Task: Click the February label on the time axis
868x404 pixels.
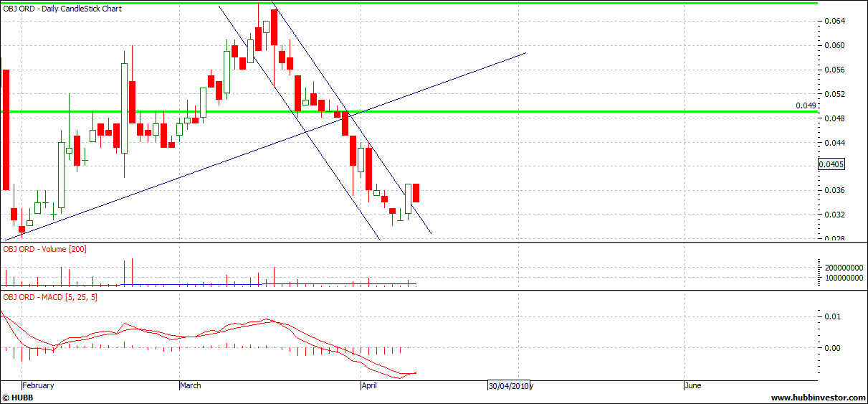Action: (39, 385)
